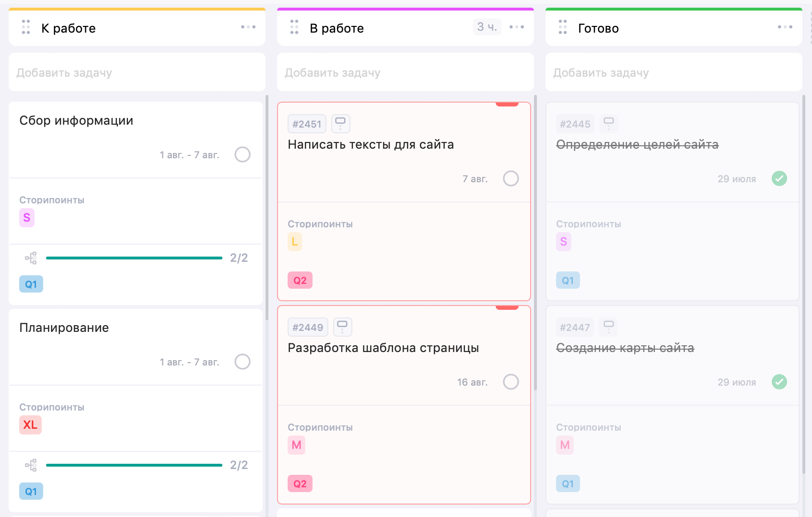
Task: Click the Q2 tag on task #2451
Action: (300, 281)
